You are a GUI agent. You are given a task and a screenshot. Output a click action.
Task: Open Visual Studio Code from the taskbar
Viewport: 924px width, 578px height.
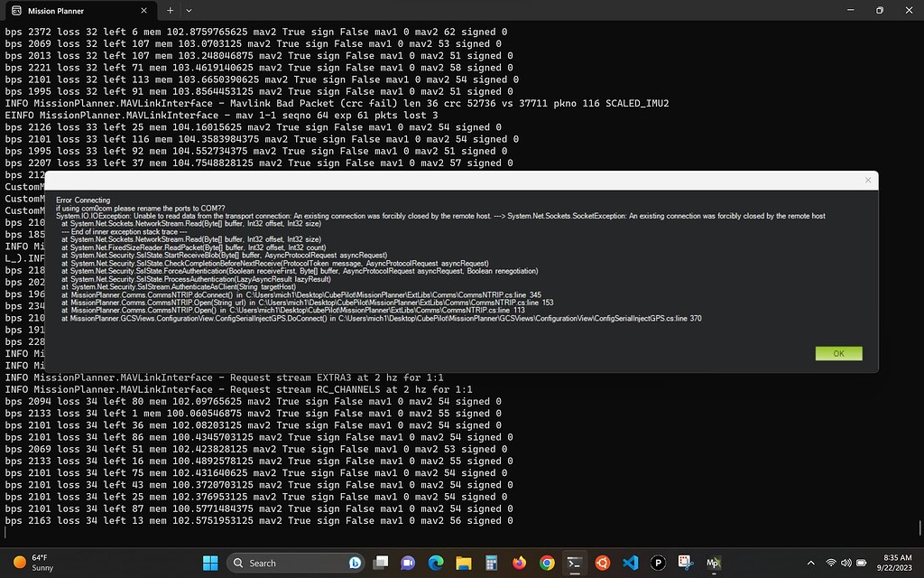pos(631,562)
